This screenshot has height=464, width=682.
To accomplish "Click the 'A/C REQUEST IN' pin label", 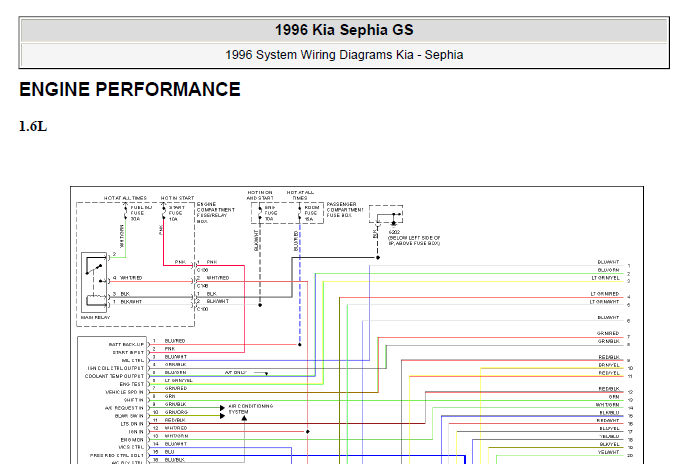I will point(124,408).
